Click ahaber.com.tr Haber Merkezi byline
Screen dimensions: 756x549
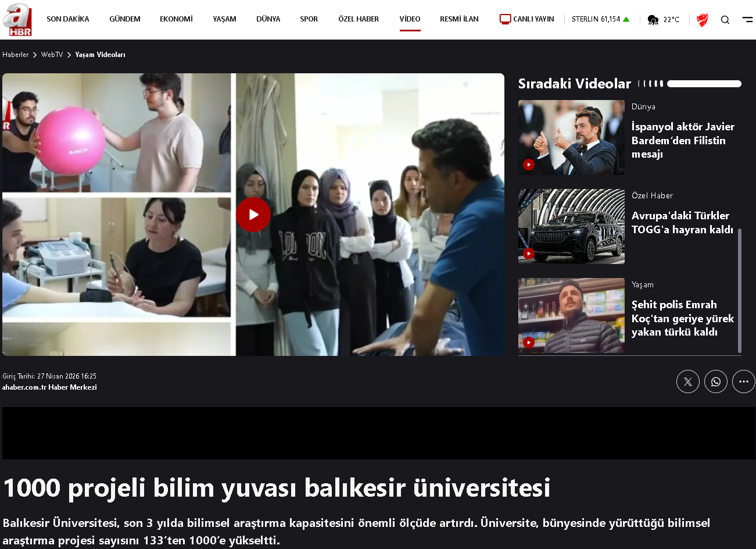pyautogui.click(x=49, y=387)
